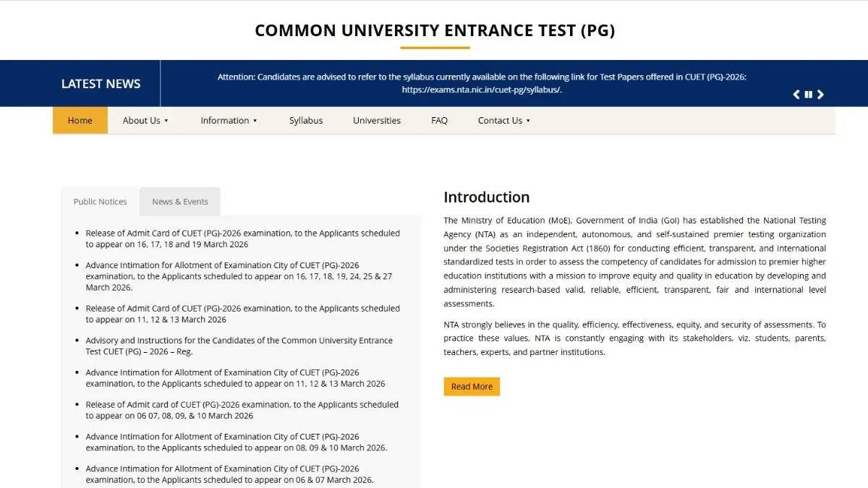Open city allotment notice for 06 & 07 March
The height and width of the screenshot is (488, 868).
click(229, 474)
